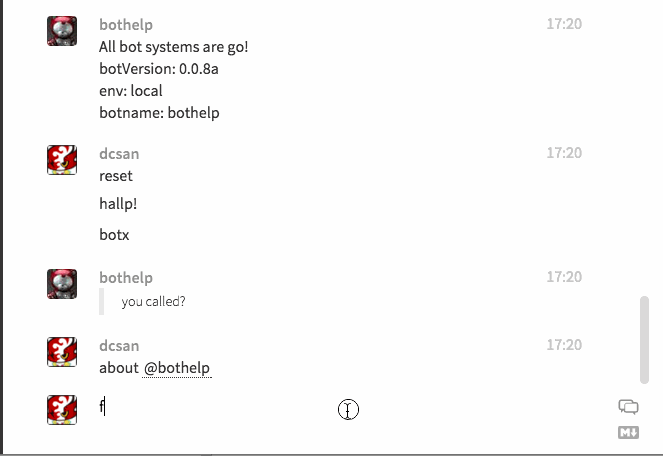The width and height of the screenshot is (663, 456).
Task: Click the 17:20 timestamp on the about message
Action: (564, 345)
